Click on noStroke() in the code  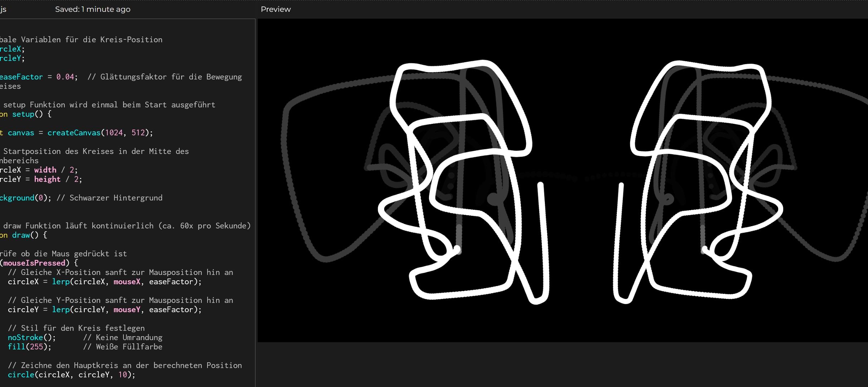pyautogui.click(x=31, y=338)
